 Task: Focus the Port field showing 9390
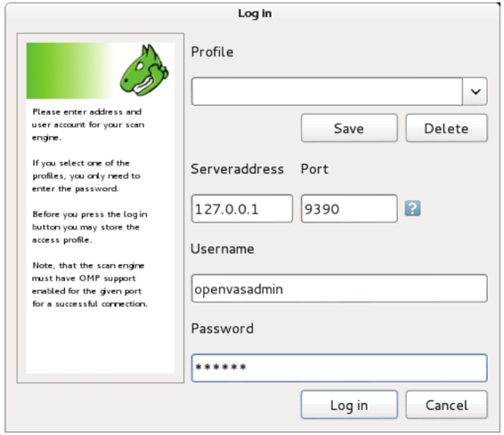(x=349, y=209)
